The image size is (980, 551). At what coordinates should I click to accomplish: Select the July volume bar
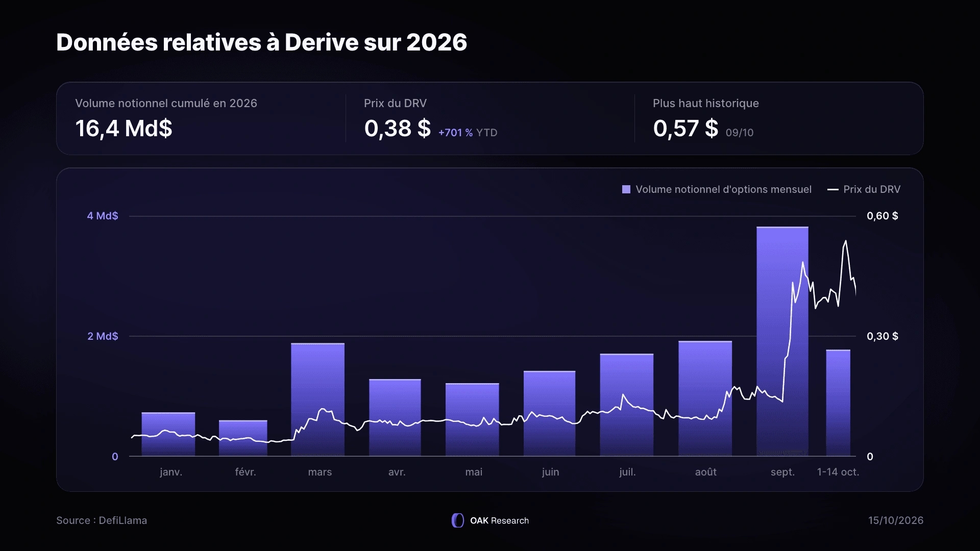pos(627,405)
